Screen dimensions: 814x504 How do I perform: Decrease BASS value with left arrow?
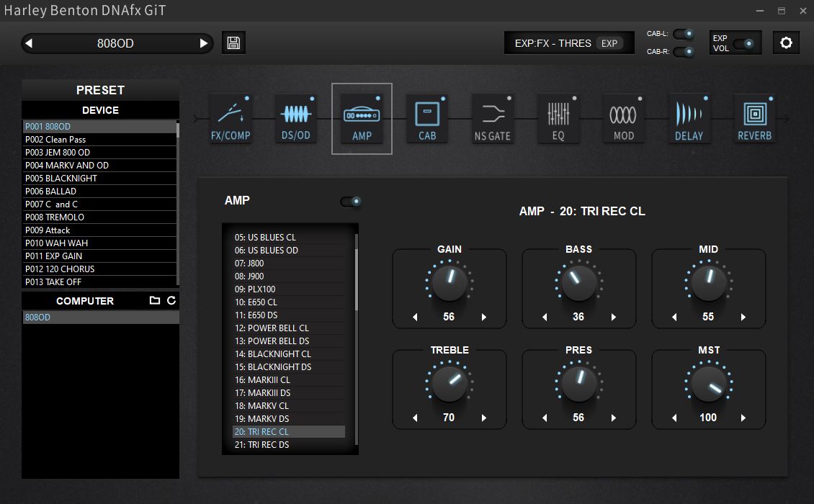click(x=545, y=317)
